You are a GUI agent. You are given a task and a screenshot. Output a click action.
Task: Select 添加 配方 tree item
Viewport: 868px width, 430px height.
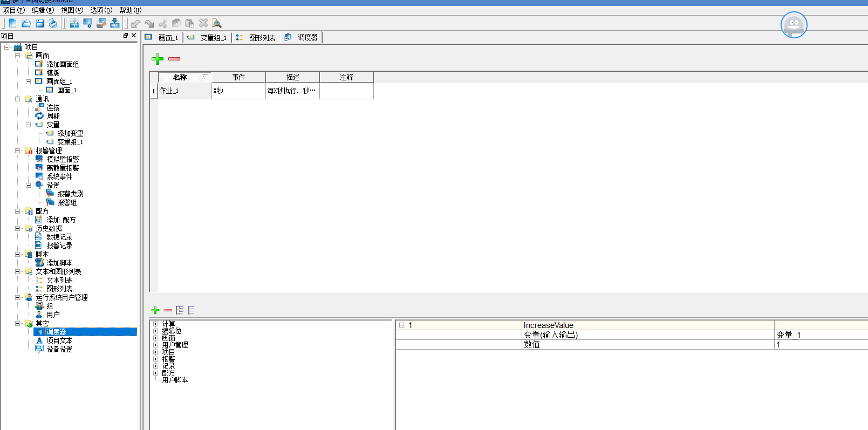pyautogui.click(x=61, y=220)
